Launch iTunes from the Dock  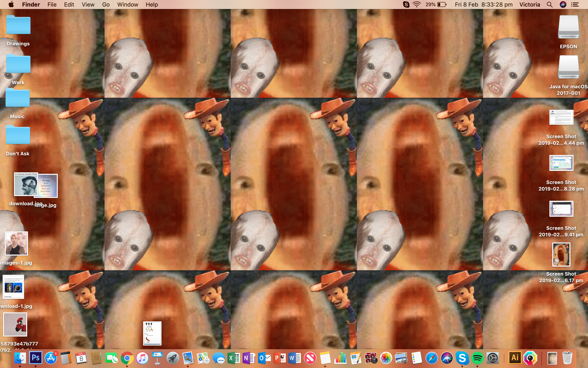[x=142, y=358]
